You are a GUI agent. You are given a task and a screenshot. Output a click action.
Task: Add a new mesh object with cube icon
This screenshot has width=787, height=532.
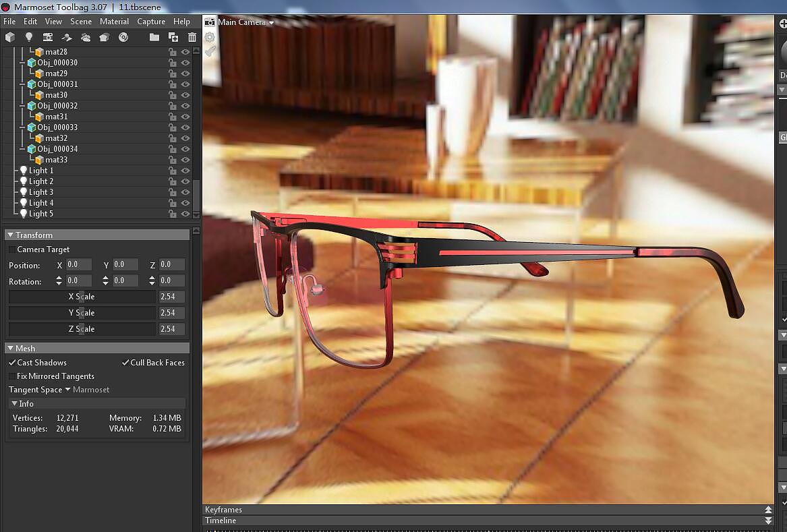coord(9,37)
